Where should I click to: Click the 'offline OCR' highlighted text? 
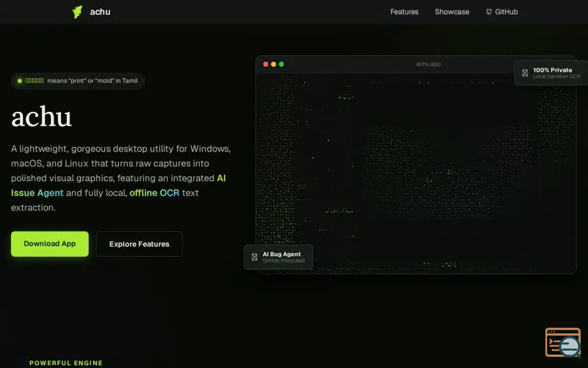(154, 193)
